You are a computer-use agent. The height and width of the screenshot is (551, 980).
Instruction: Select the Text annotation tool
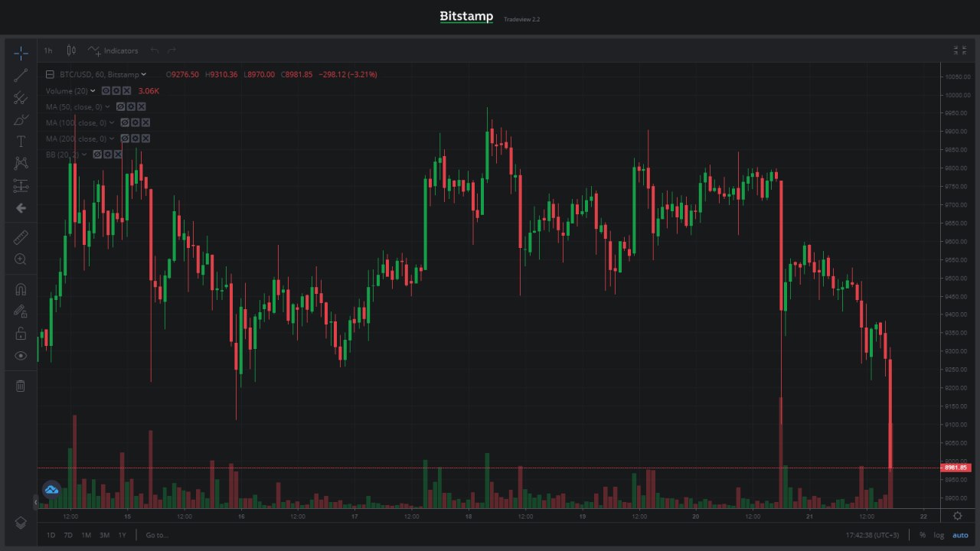click(21, 142)
